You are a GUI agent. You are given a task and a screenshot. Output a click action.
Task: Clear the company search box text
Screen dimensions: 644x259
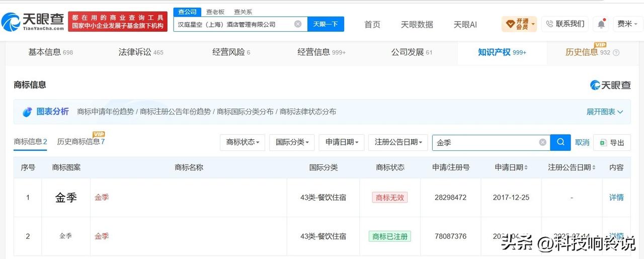(x=298, y=24)
